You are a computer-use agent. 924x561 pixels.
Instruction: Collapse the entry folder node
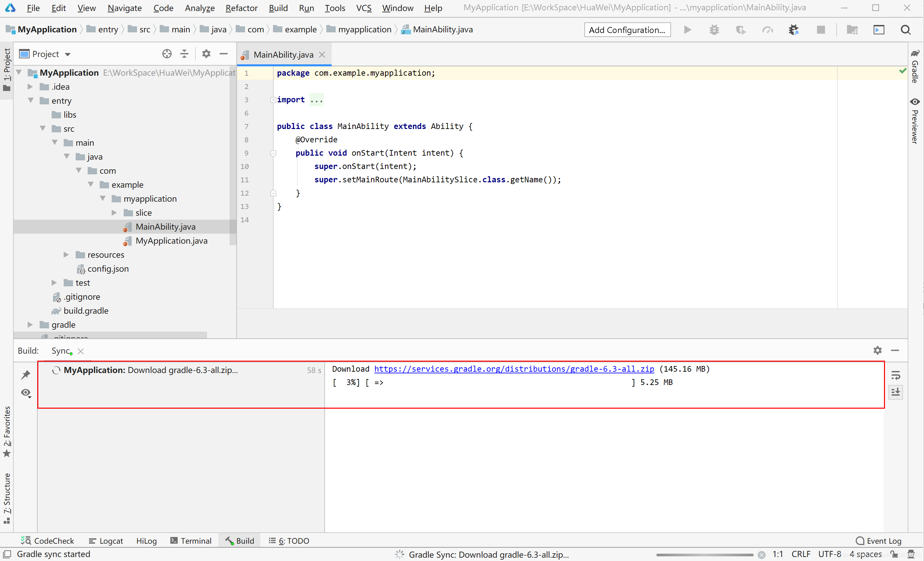pos(31,101)
